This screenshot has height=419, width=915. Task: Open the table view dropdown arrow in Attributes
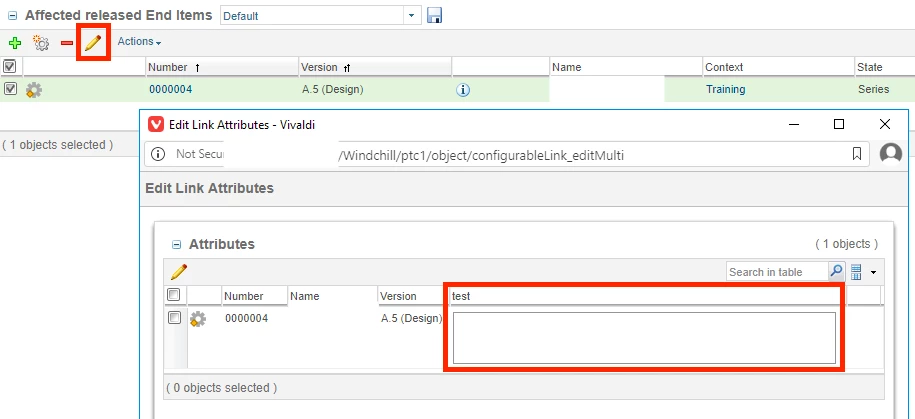(x=874, y=272)
